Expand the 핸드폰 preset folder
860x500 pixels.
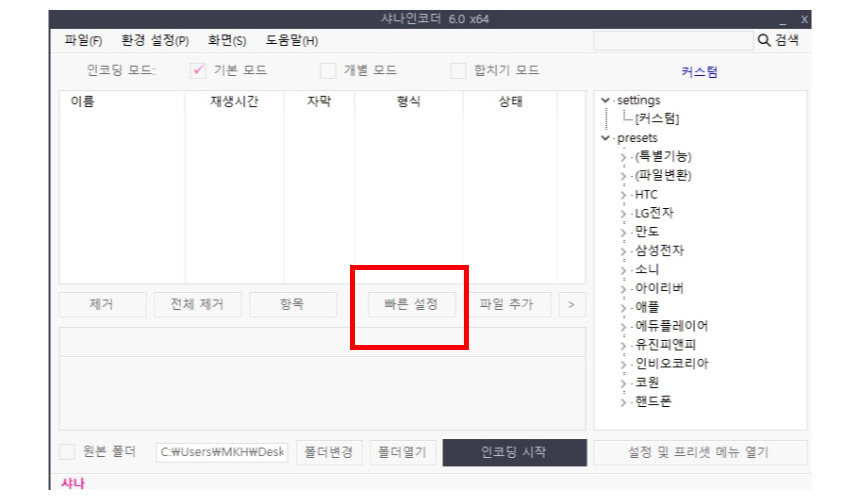click(x=623, y=402)
